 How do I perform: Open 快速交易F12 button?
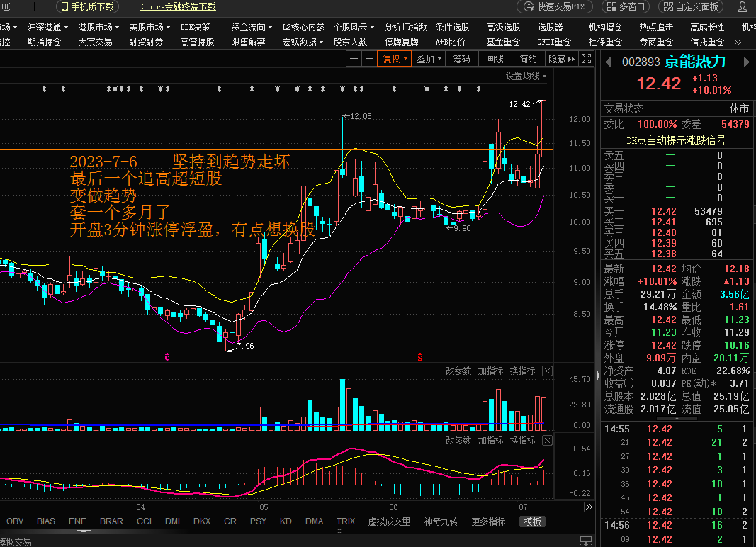coord(555,7)
